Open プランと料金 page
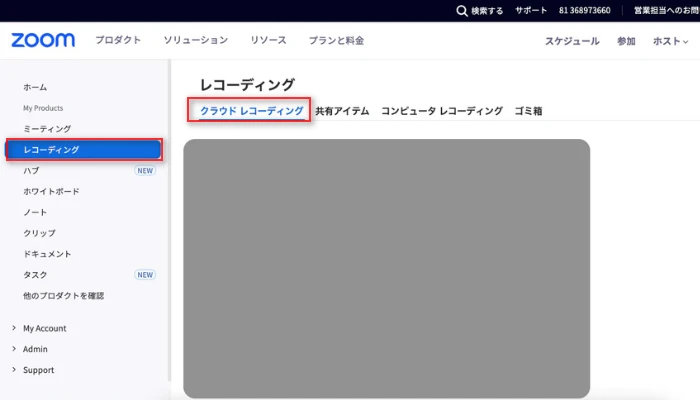The image size is (700, 400). (x=336, y=41)
